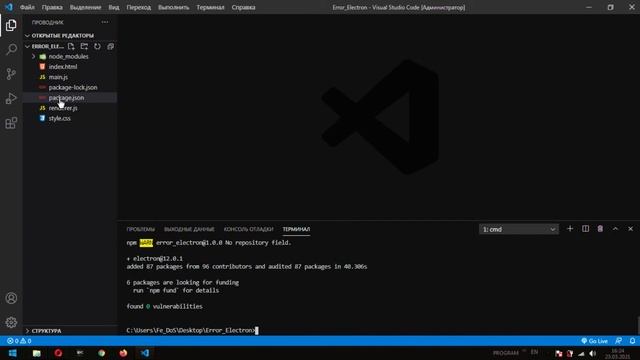
Task: Open the Explorer view in activity bar
Action: [11, 25]
